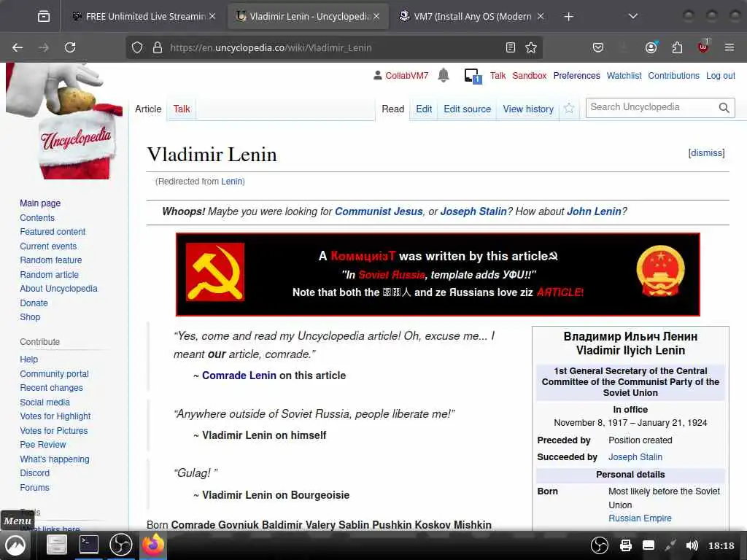Image resolution: width=747 pixels, height=560 pixels.
Task: Open volume speaker tray icon
Action: tap(692, 545)
